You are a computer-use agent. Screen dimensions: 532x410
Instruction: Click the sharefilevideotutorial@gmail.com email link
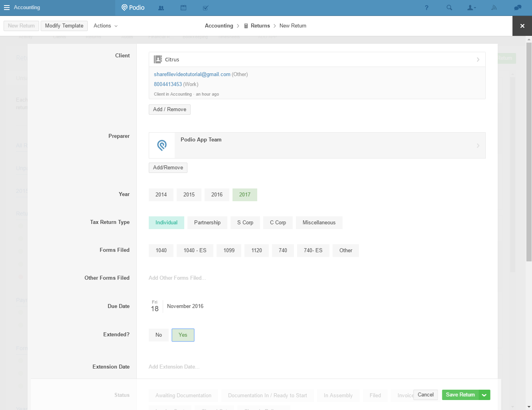(192, 75)
